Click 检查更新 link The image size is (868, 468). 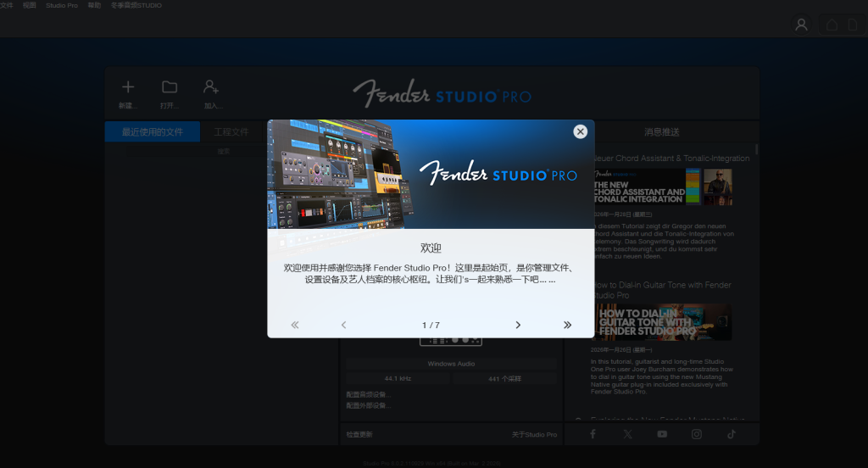coord(359,435)
